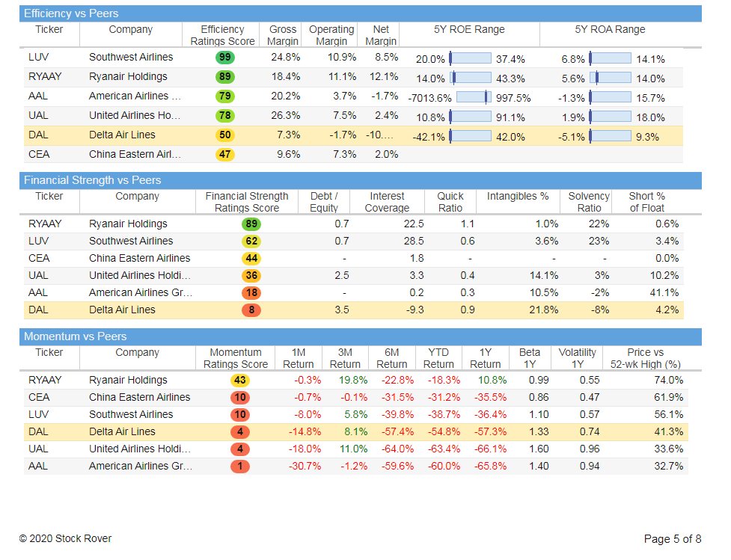The height and width of the screenshot is (560, 731).
Task: Click DAL ticker in Efficiency table
Action: [x=38, y=135]
